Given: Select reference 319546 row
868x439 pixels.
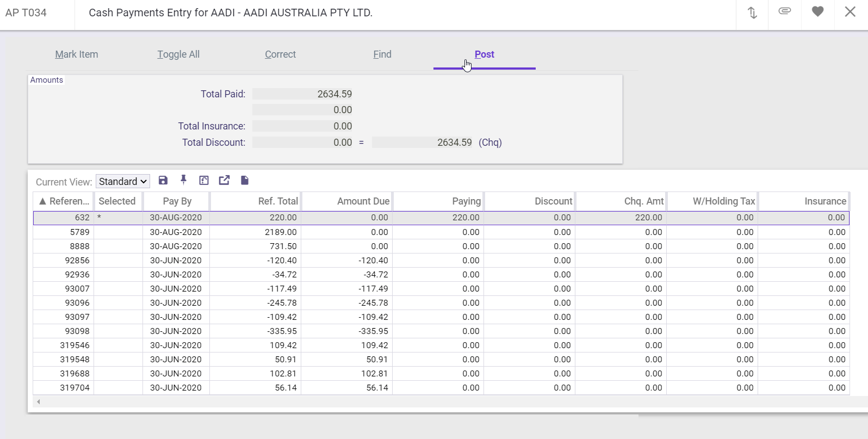Looking at the screenshot, I should click(441, 345).
